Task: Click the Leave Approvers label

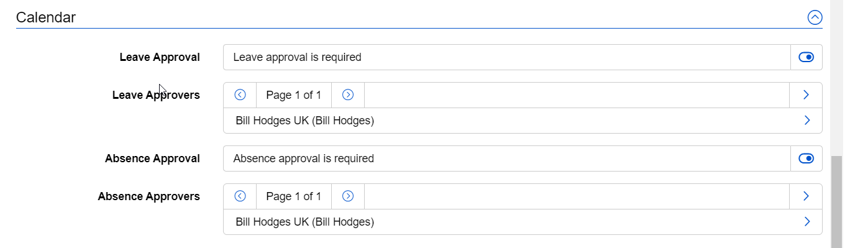Action: coord(156,95)
